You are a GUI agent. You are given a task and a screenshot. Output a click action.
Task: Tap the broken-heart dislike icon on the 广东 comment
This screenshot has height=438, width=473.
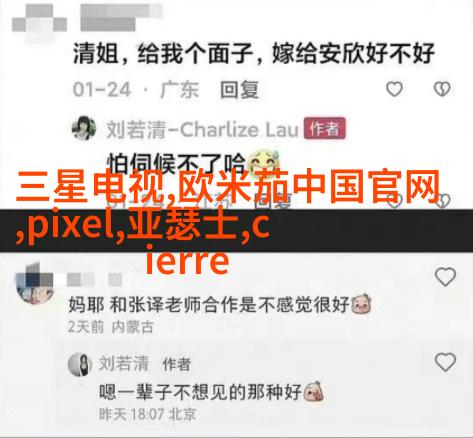point(442,89)
